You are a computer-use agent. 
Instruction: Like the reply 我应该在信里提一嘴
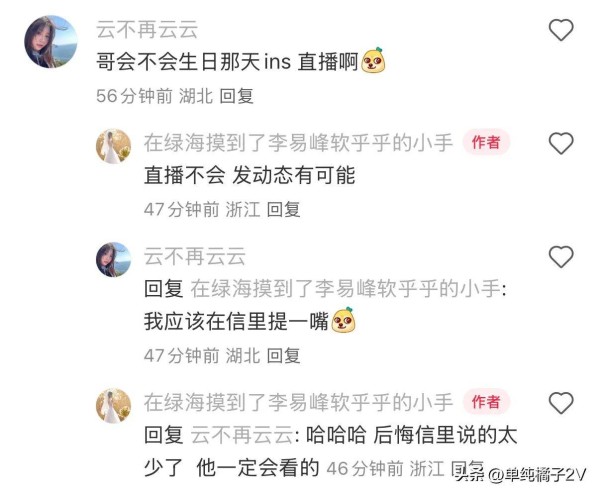tap(561, 256)
